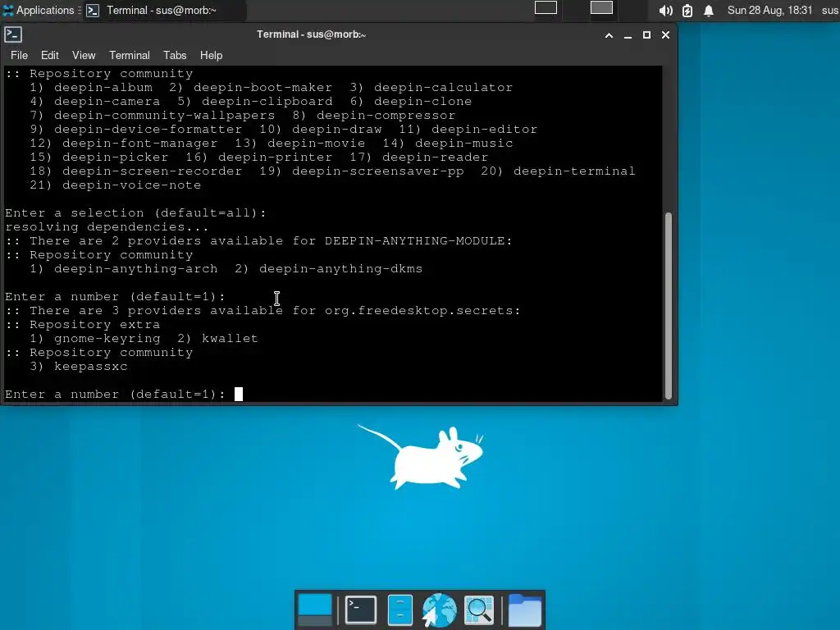Click the 'deepin-community-wallpapers' package text
The width and height of the screenshot is (840, 630).
click(x=164, y=116)
